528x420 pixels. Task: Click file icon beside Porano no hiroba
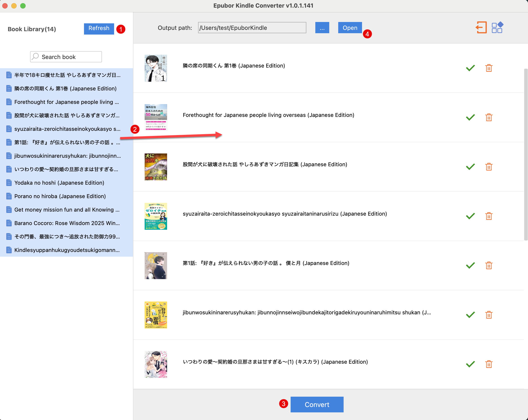(9, 196)
